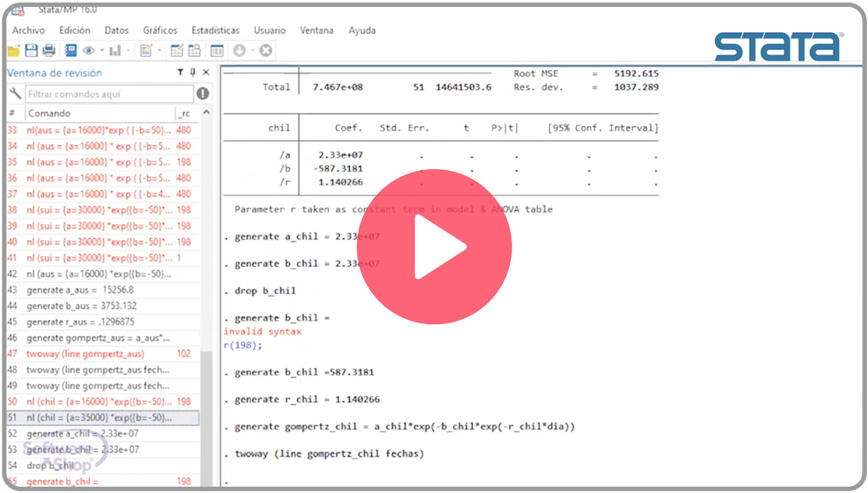Expand the Do-file Editor dropdown arrow

[159, 50]
